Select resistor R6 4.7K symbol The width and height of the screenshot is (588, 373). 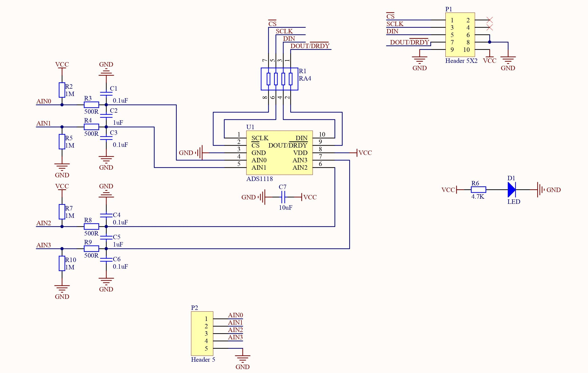pyautogui.click(x=478, y=190)
